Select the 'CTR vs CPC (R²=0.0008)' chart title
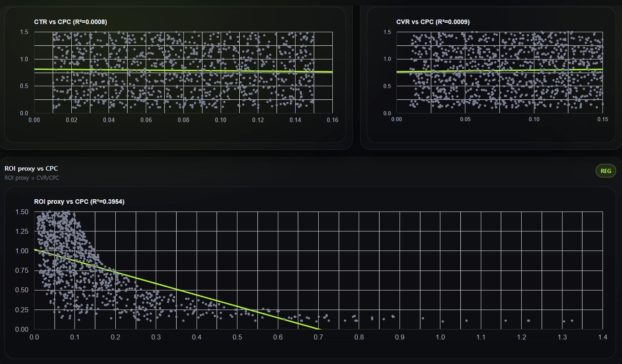The image size is (622, 364). tap(70, 22)
